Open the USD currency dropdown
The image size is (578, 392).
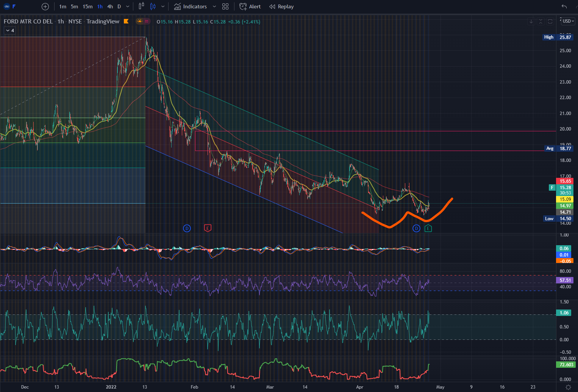pyautogui.click(x=568, y=21)
